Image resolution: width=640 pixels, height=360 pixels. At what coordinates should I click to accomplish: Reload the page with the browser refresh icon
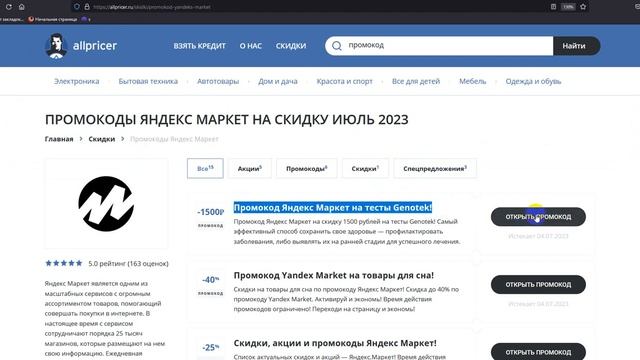click(x=8, y=7)
